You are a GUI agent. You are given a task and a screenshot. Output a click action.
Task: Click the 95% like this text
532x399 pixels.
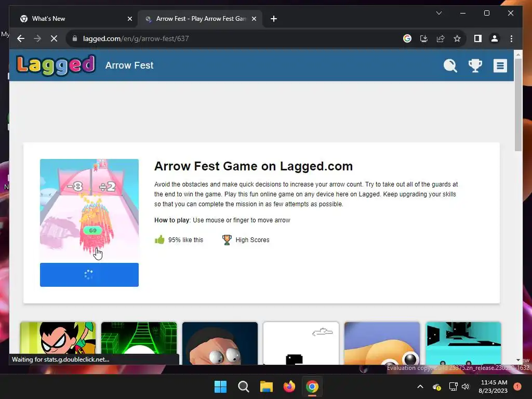click(x=185, y=240)
